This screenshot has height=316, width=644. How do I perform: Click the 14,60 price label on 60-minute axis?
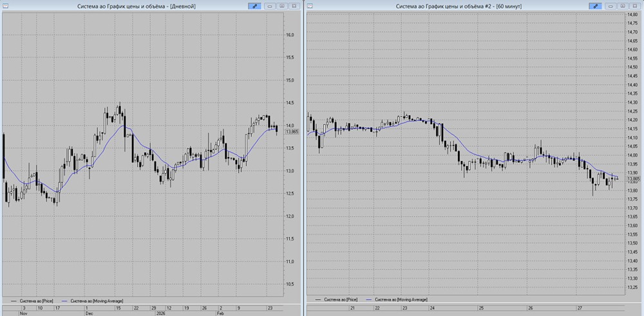[632, 50]
